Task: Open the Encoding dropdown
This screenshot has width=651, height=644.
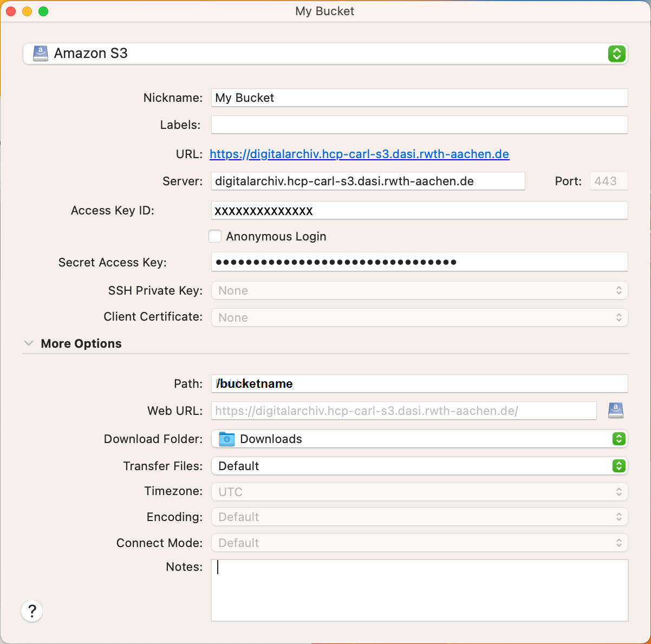Action: coord(419,517)
